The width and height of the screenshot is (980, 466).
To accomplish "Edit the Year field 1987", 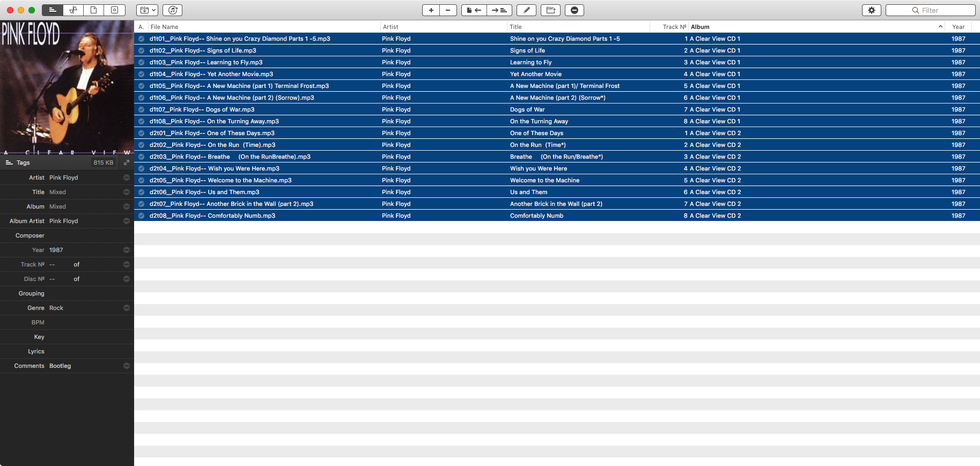I will coord(85,250).
